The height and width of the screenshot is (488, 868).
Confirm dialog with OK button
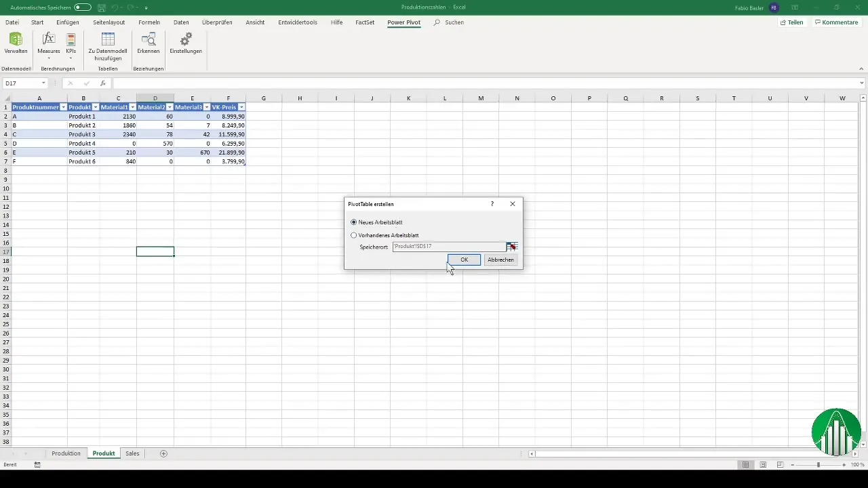(x=465, y=260)
